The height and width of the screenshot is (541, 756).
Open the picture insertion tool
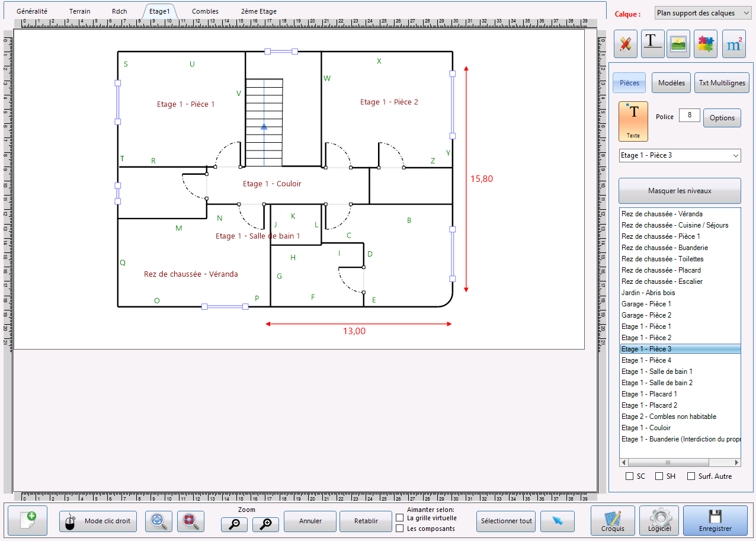click(678, 44)
